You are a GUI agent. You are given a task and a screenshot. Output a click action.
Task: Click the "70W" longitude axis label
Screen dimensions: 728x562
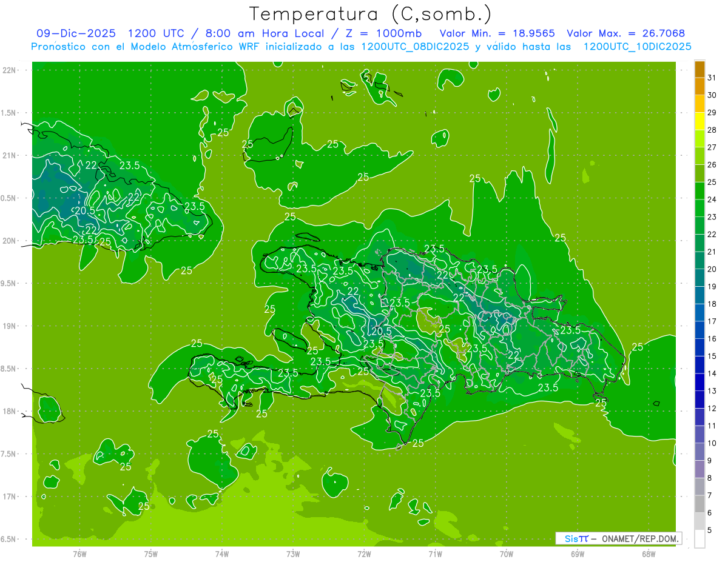pos(507,554)
